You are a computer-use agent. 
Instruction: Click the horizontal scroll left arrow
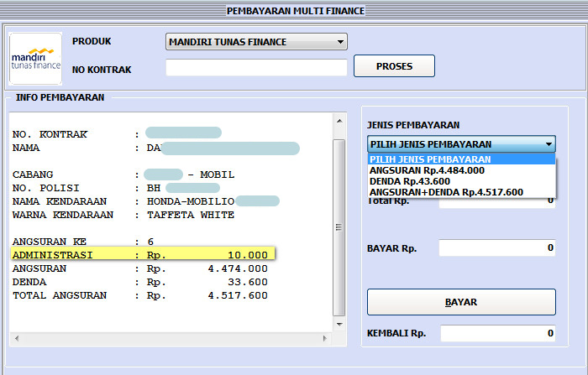pyautogui.click(x=17, y=338)
